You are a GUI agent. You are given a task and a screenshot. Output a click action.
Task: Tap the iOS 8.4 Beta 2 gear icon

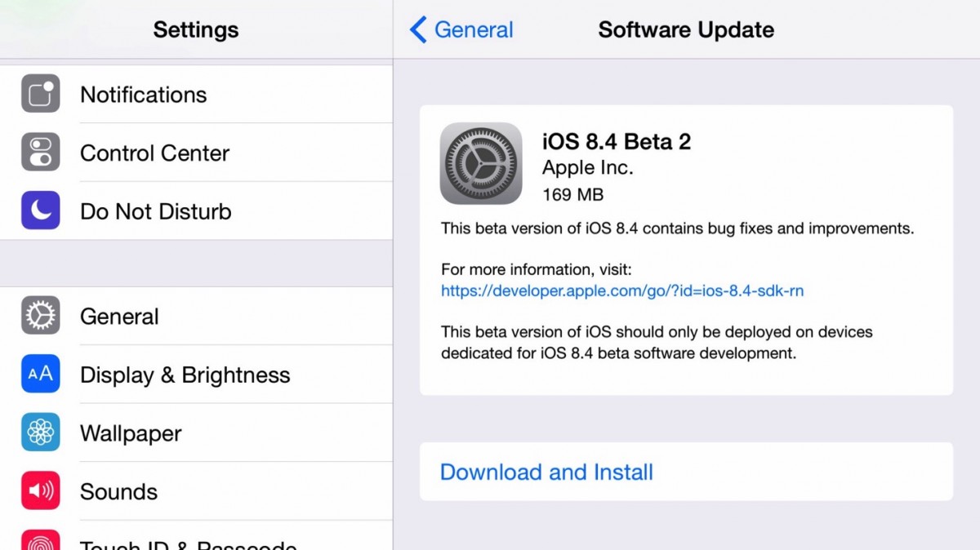click(x=481, y=163)
